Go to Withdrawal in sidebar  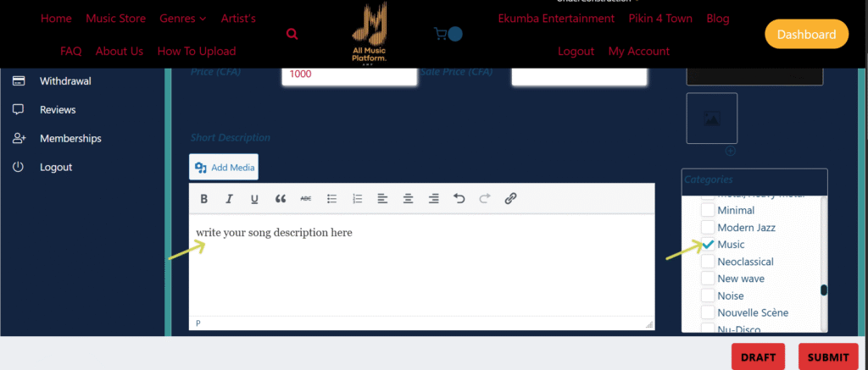(x=64, y=81)
